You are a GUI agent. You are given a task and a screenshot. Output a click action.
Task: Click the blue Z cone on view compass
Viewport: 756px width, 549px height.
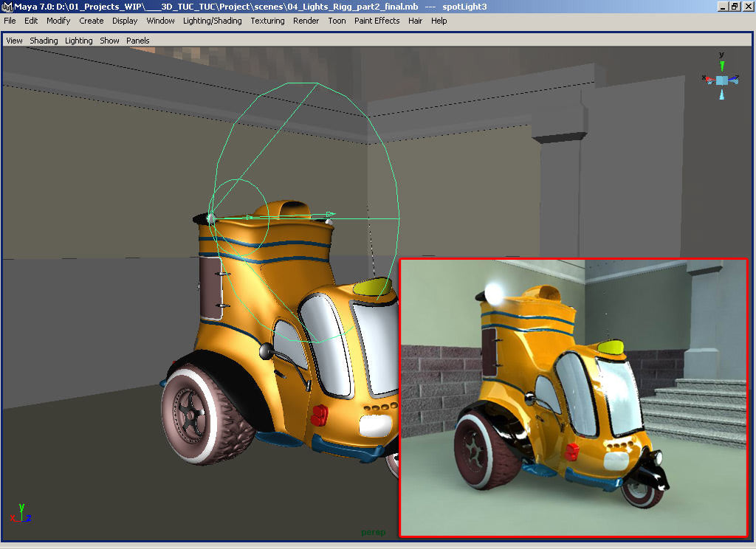pyautogui.click(x=734, y=80)
